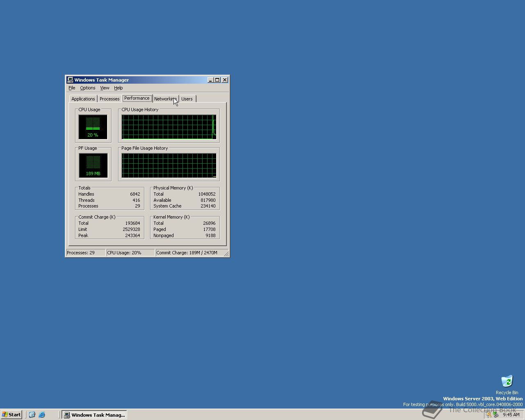Click Commit Charge Limit value 2529328

click(x=131, y=229)
